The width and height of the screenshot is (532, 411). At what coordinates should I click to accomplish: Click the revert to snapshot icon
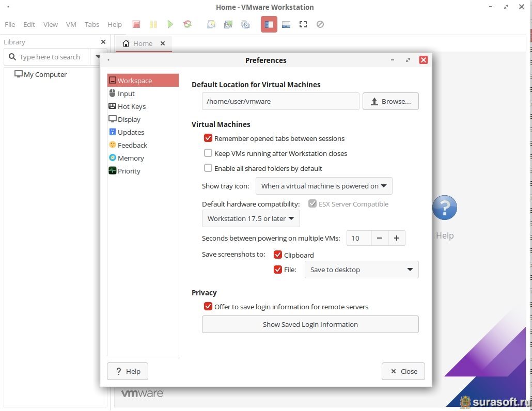click(x=228, y=24)
